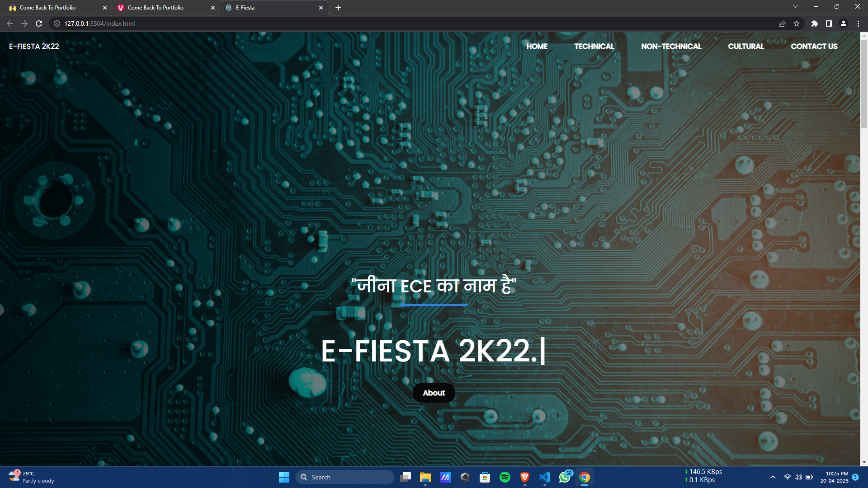The width and height of the screenshot is (868, 488).
Task: Share this page icon in address bar
Action: (782, 23)
